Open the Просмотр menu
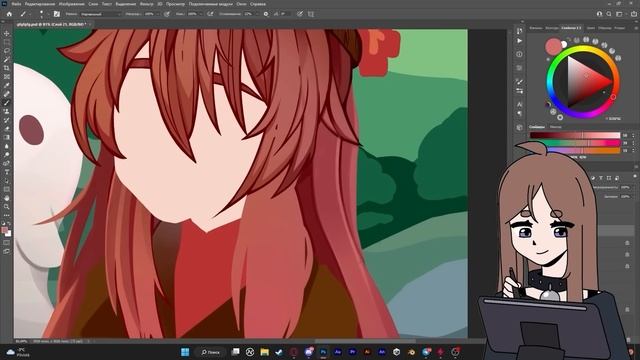640x360 pixels. [x=175, y=4]
